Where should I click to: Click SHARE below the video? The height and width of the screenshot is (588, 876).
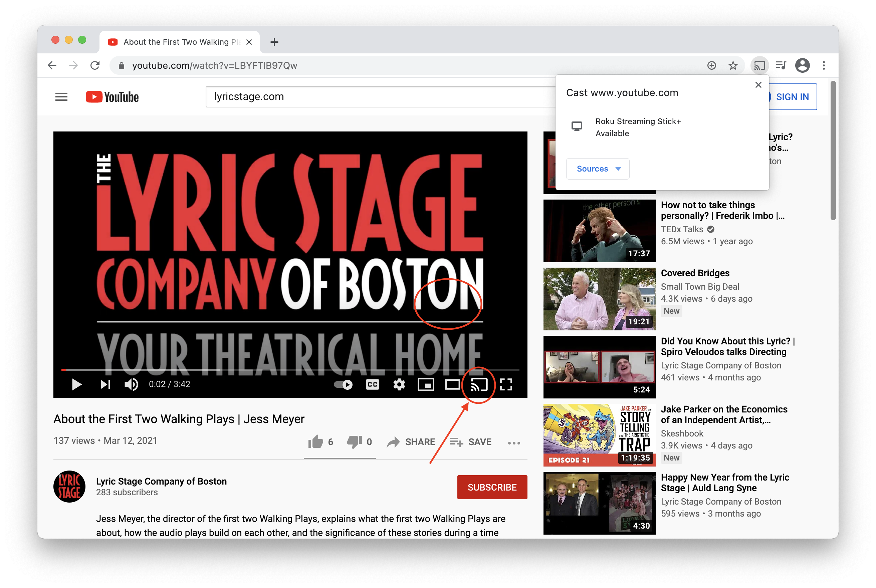click(411, 442)
